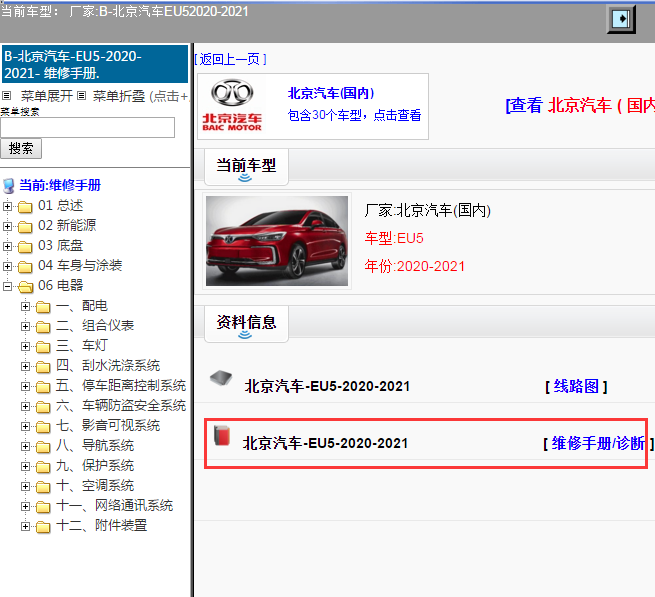
Task: Click folder icon of 十二、附件装置
Action: (x=43, y=527)
